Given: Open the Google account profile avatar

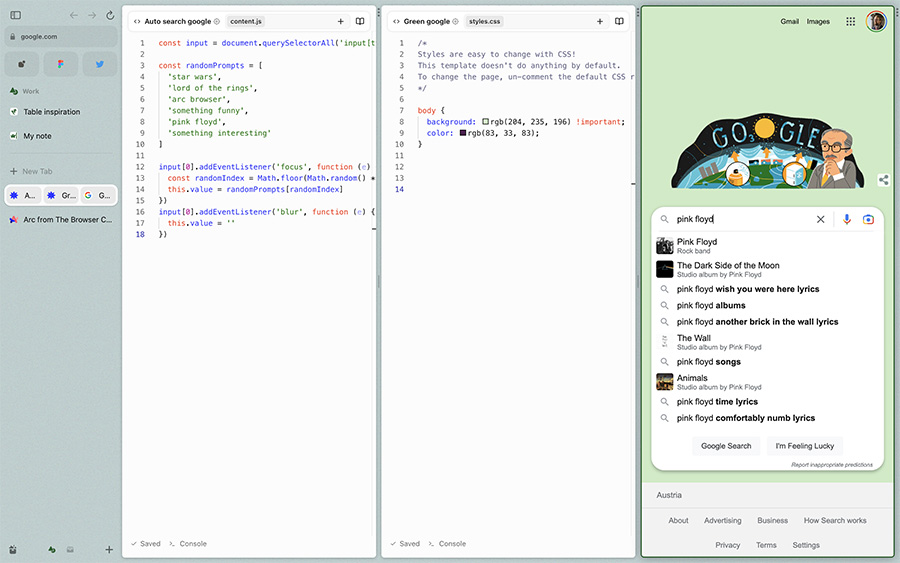Looking at the screenshot, I should click(x=876, y=21).
